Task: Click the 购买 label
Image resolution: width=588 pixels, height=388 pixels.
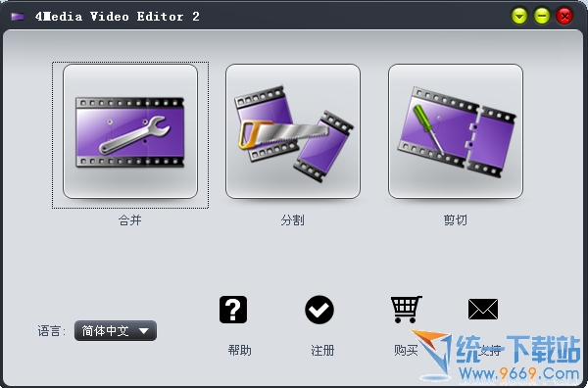Action: [x=406, y=351]
